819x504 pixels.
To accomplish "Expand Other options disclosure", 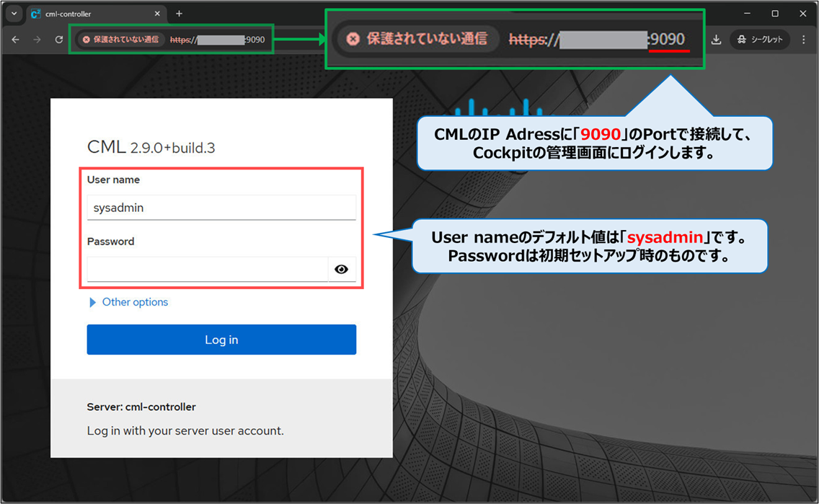I will click(128, 302).
